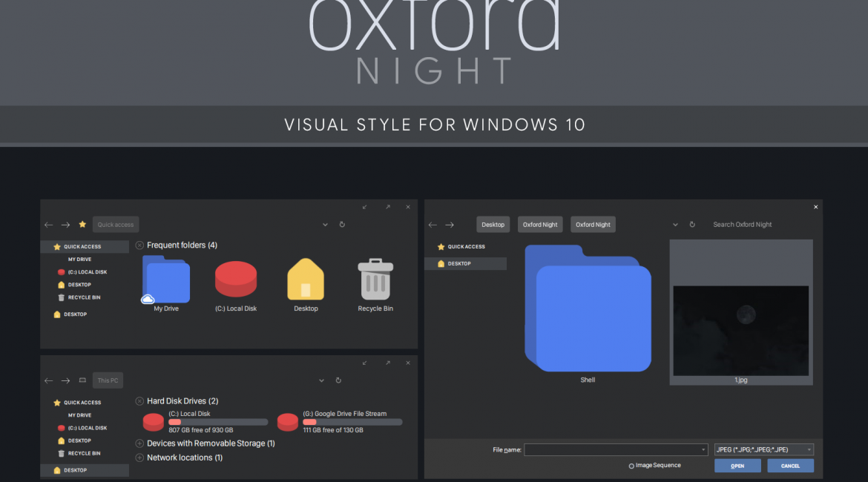Expand Devices with Removable Storage (1)
Viewport: 868px width, 482px height.
(139, 443)
